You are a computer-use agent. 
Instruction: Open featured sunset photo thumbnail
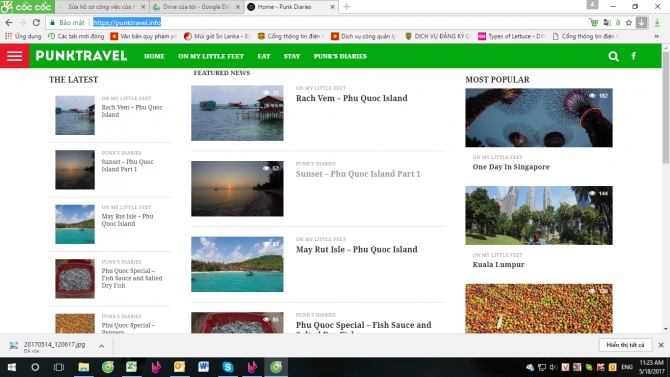[237, 188]
